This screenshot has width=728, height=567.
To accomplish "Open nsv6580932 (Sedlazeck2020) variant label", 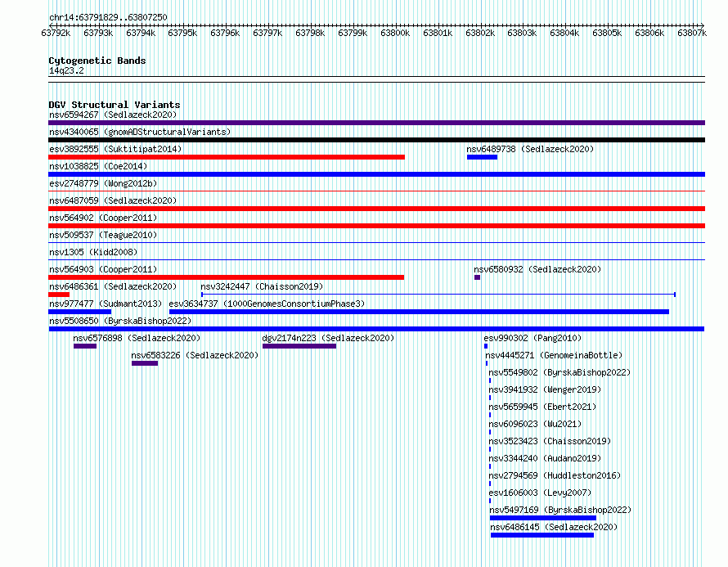I will (537, 269).
